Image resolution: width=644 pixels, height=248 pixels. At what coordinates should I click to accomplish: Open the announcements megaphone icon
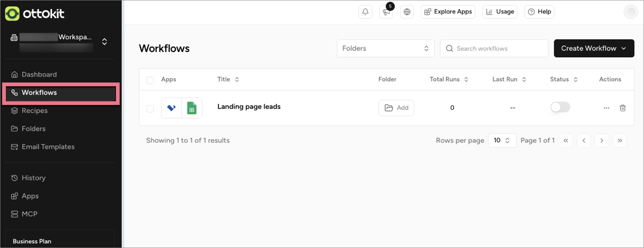click(x=386, y=12)
